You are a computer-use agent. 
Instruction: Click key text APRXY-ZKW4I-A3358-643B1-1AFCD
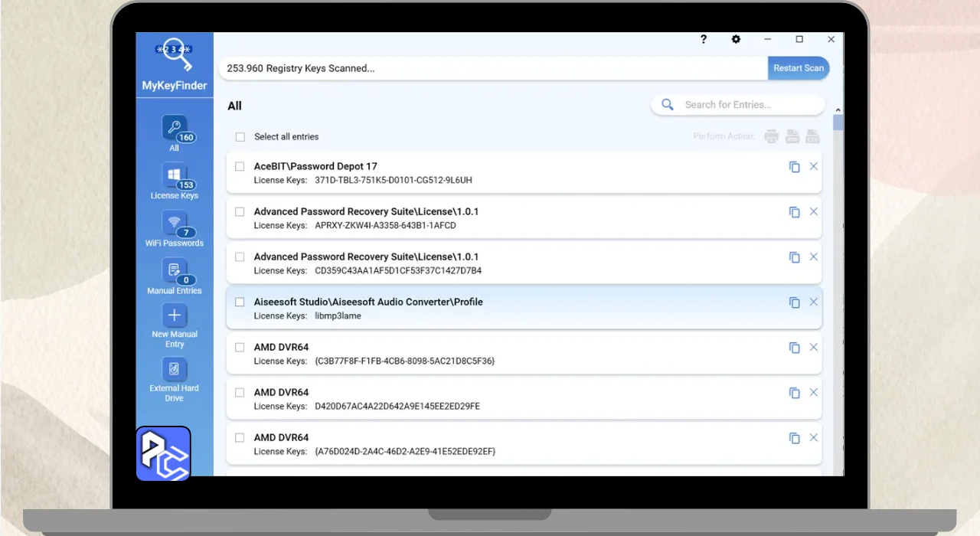point(385,226)
